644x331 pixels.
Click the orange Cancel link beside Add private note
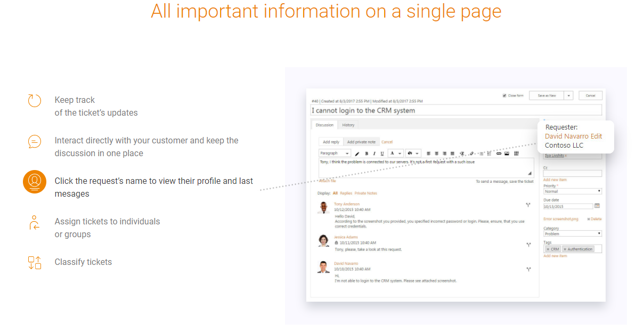coord(387,142)
